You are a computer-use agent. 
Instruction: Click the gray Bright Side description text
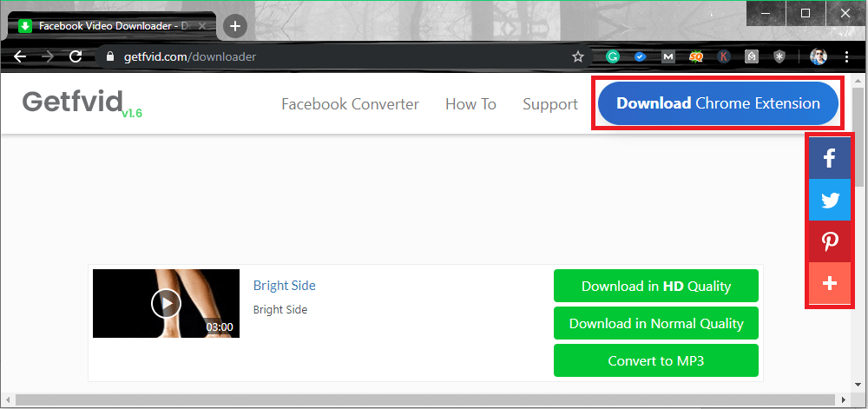[280, 310]
